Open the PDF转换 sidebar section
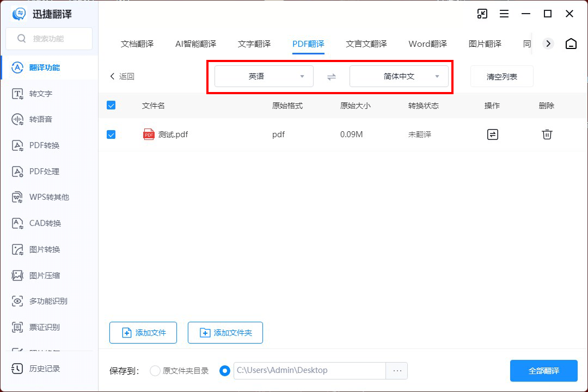 49,145
